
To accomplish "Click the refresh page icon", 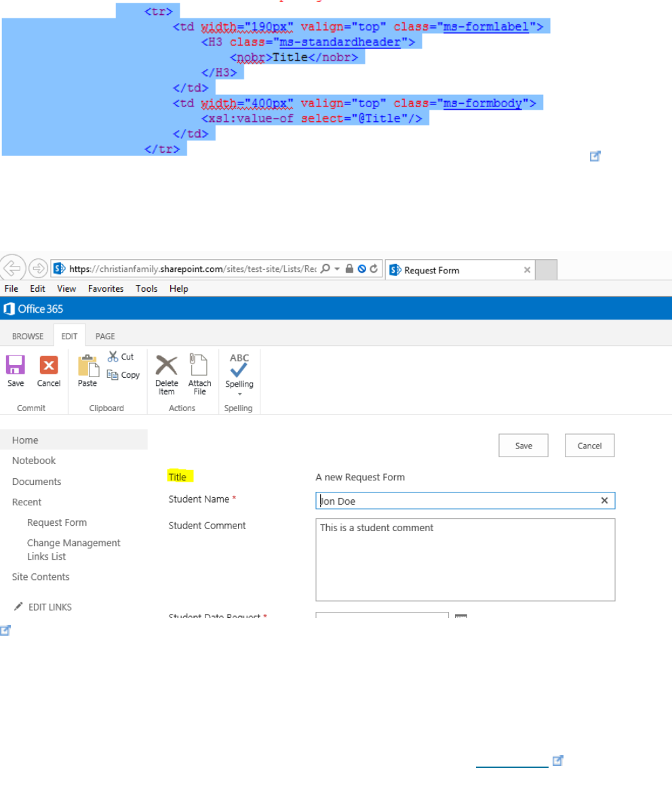I will 374,269.
